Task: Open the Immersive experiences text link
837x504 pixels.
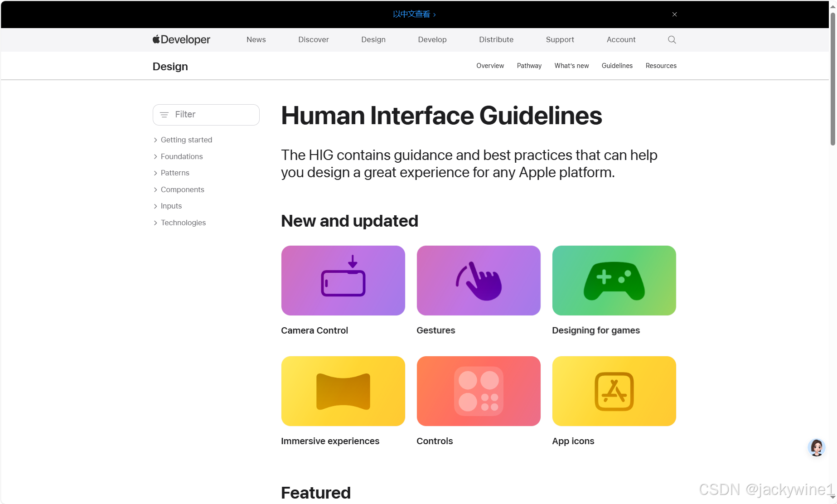Action: pyautogui.click(x=330, y=441)
